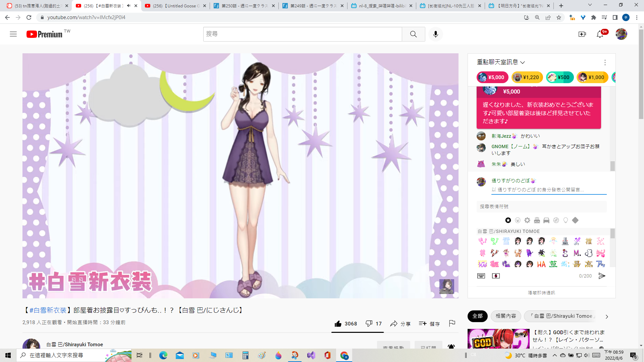Select the flower nature emoji category
Image resolution: width=644 pixels, height=362 pixels.
click(x=527, y=220)
